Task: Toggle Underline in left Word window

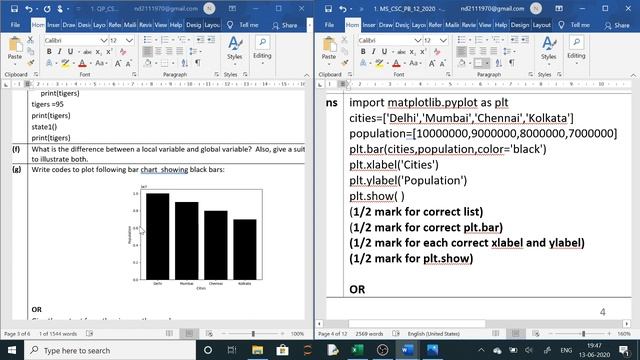Action: 70,52
